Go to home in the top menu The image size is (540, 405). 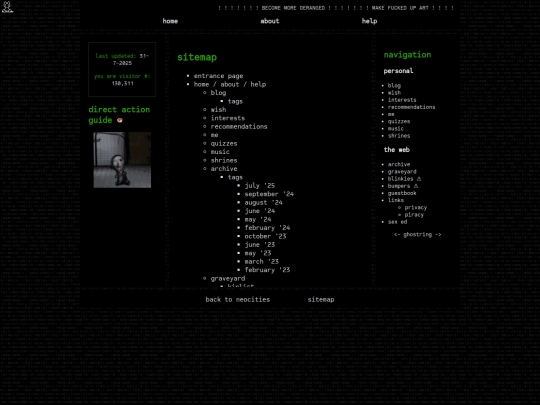click(170, 21)
